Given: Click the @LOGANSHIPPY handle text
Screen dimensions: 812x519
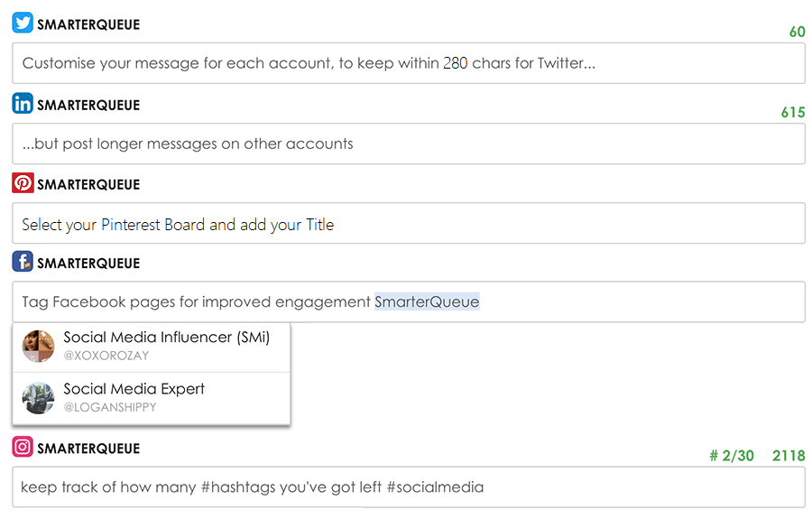Looking at the screenshot, I should pos(110,408).
